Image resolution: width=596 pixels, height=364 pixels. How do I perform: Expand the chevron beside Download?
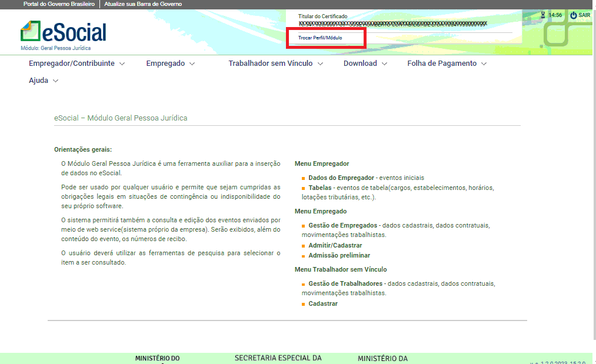point(384,64)
